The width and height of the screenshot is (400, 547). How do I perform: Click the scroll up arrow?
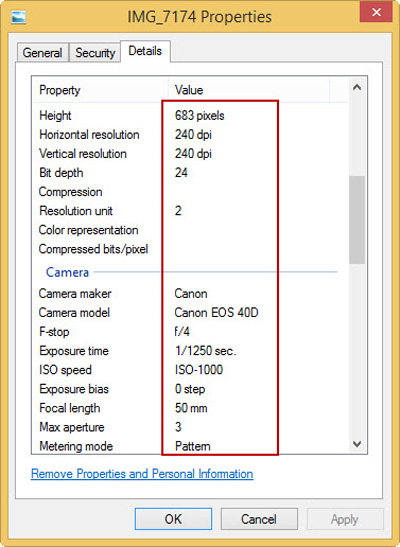357,87
